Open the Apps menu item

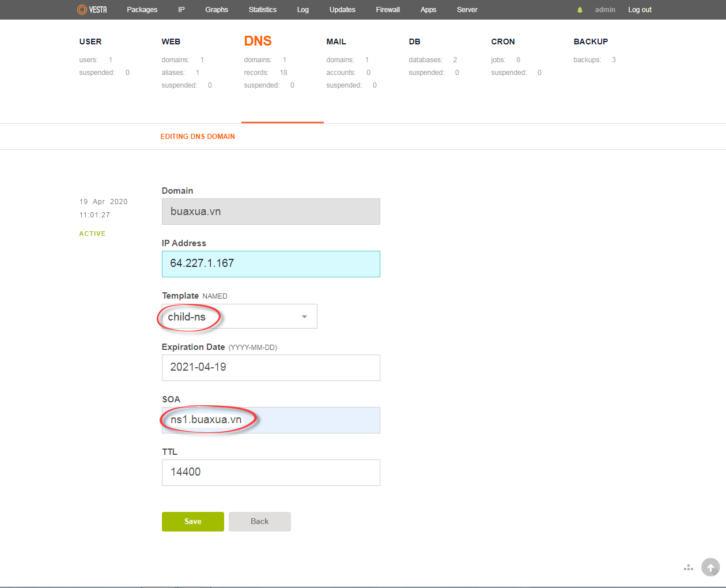pyautogui.click(x=428, y=10)
